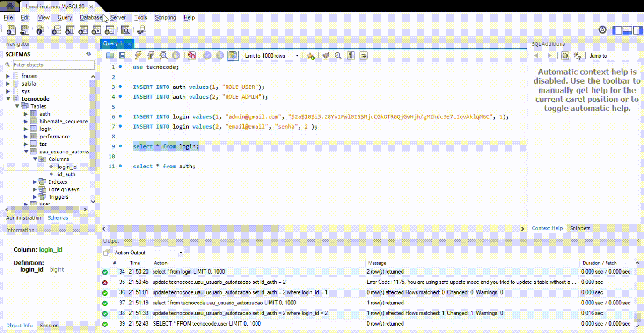Screen dimensions: 644x333
Task: Open the object inspector icon
Action: coord(40,30)
